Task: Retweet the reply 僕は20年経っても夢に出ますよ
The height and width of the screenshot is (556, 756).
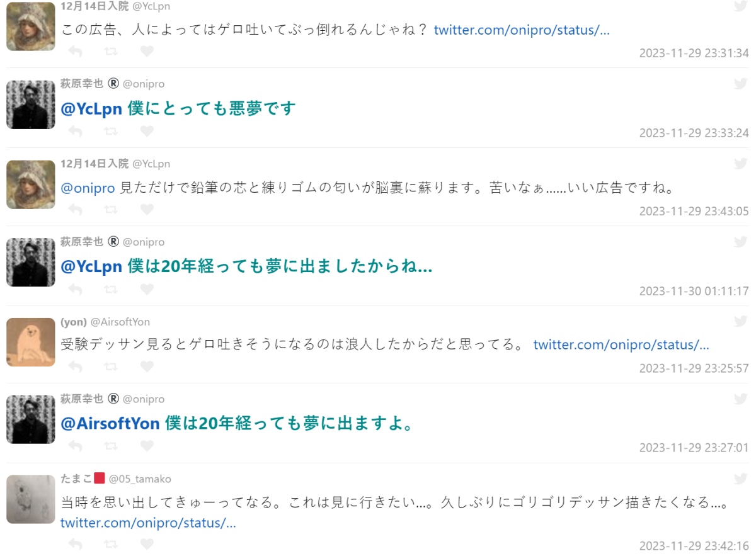Action: (x=110, y=446)
